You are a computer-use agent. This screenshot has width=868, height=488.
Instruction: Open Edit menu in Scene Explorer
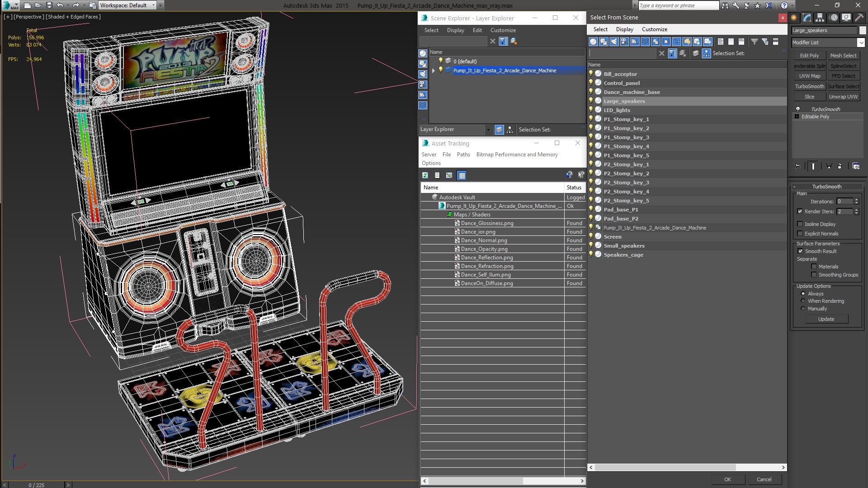point(477,30)
